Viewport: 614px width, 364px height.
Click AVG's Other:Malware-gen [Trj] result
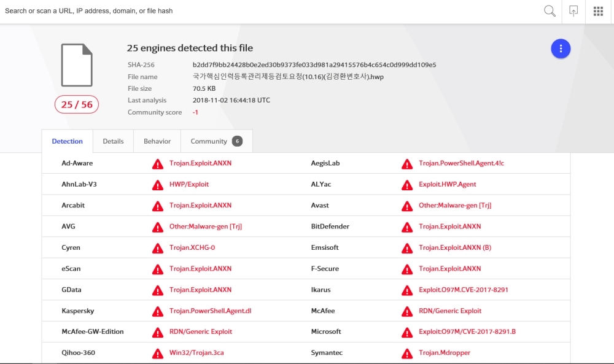click(x=206, y=227)
